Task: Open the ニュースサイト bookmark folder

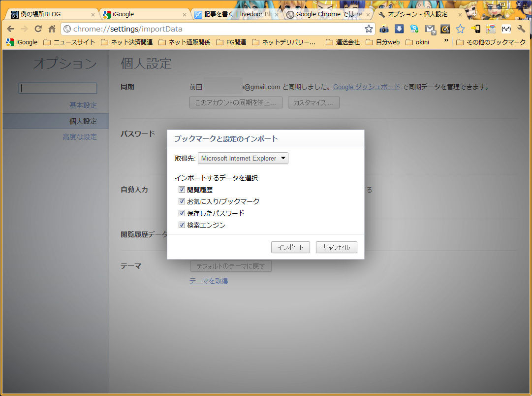Action: pyautogui.click(x=69, y=42)
